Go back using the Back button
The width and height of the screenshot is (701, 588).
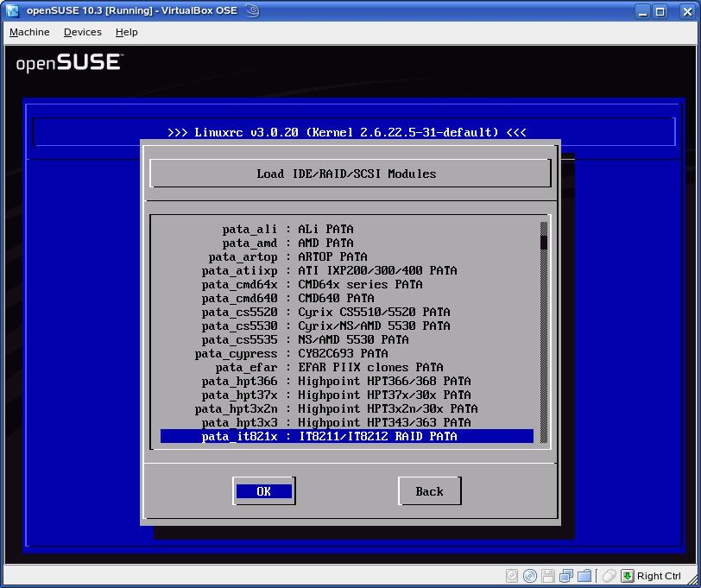coord(430,491)
